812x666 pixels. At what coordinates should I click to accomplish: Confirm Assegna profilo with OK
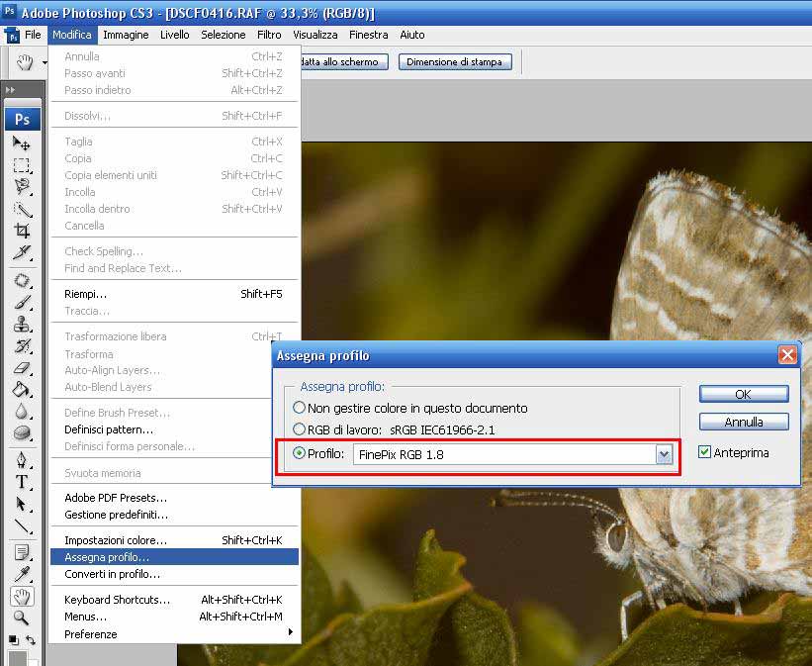pos(744,394)
